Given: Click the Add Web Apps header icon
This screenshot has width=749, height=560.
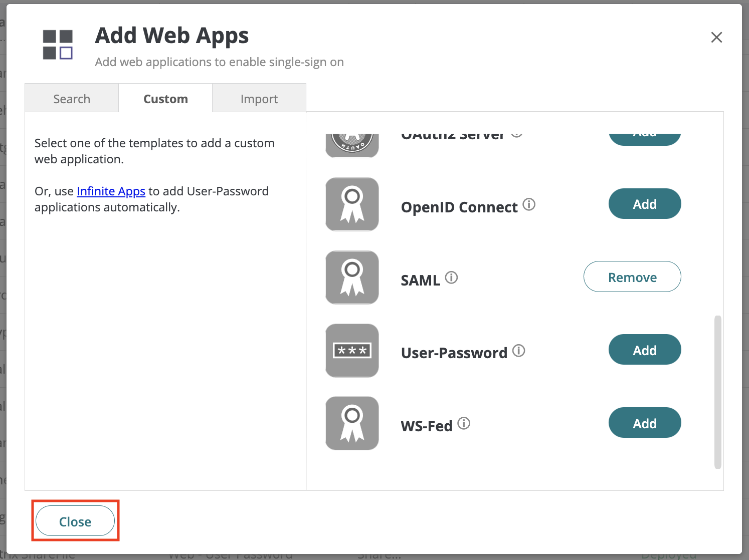Looking at the screenshot, I should (x=57, y=46).
